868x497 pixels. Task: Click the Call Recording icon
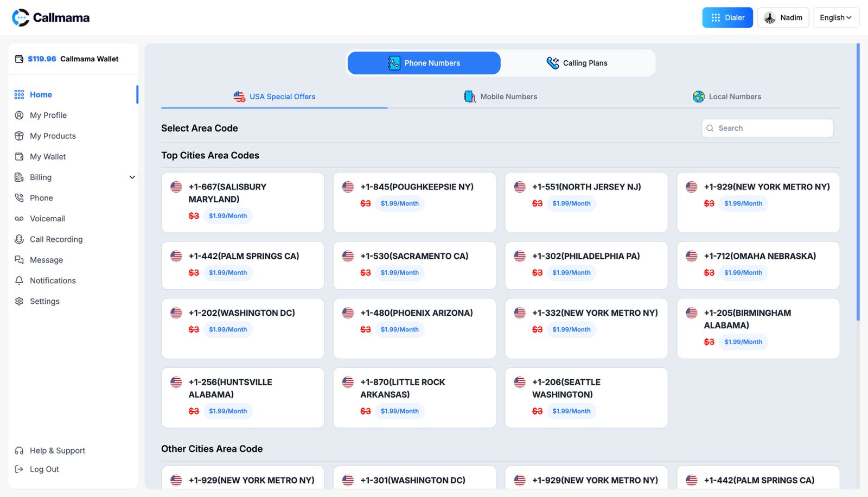[x=19, y=239]
